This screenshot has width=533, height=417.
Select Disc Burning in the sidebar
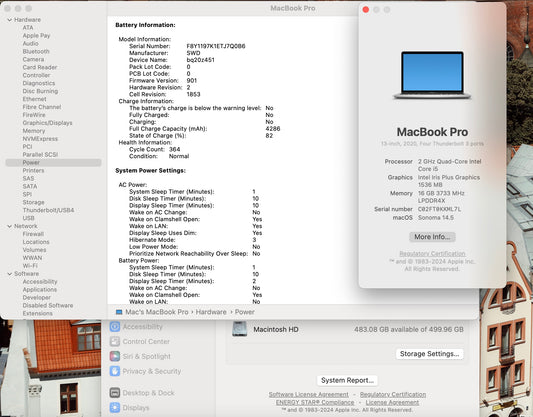(x=40, y=91)
